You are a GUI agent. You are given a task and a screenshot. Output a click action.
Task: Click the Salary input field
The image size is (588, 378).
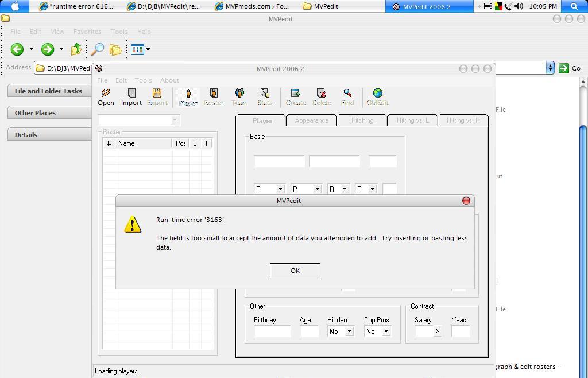(x=424, y=331)
